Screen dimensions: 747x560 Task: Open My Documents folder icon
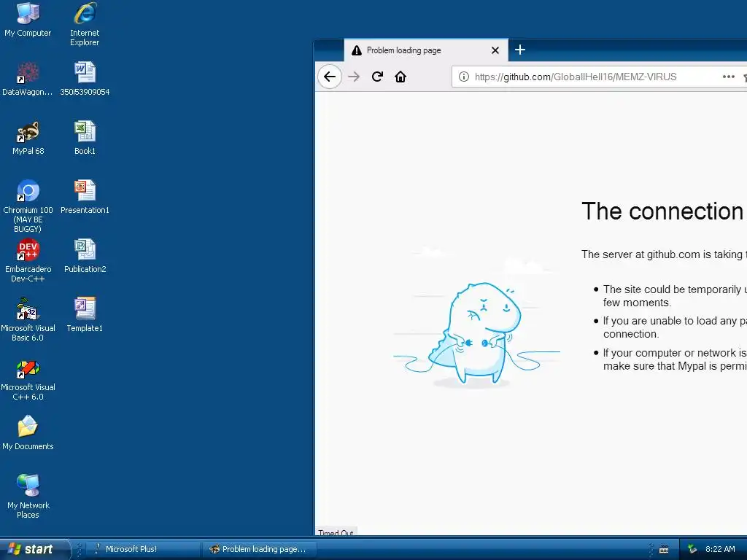pyautogui.click(x=28, y=432)
